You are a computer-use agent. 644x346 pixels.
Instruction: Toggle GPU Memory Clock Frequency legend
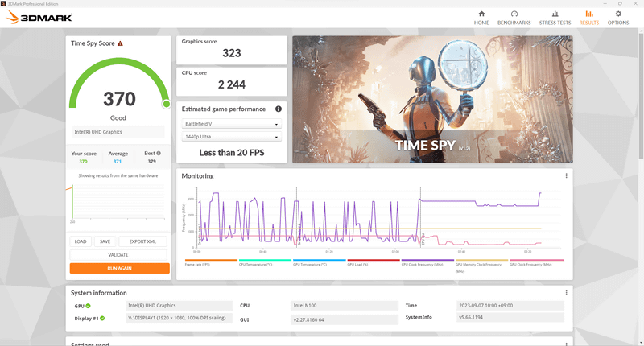pos(481,266)
